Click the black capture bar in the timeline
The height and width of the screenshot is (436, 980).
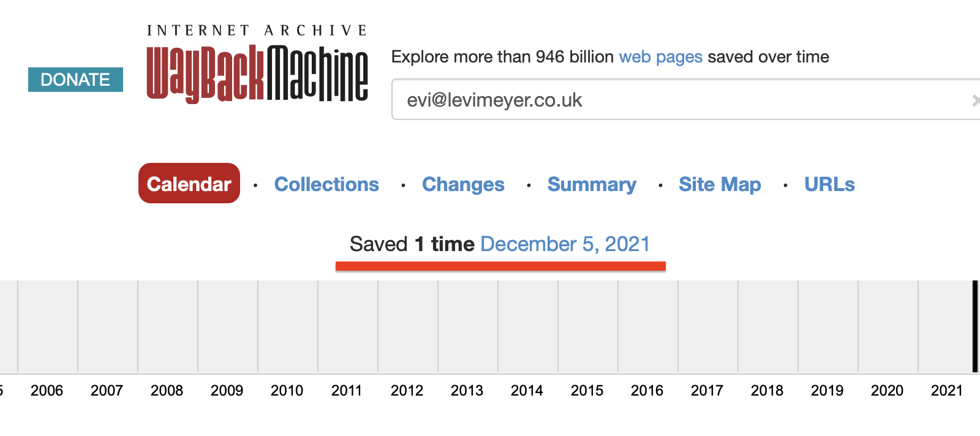974,326
